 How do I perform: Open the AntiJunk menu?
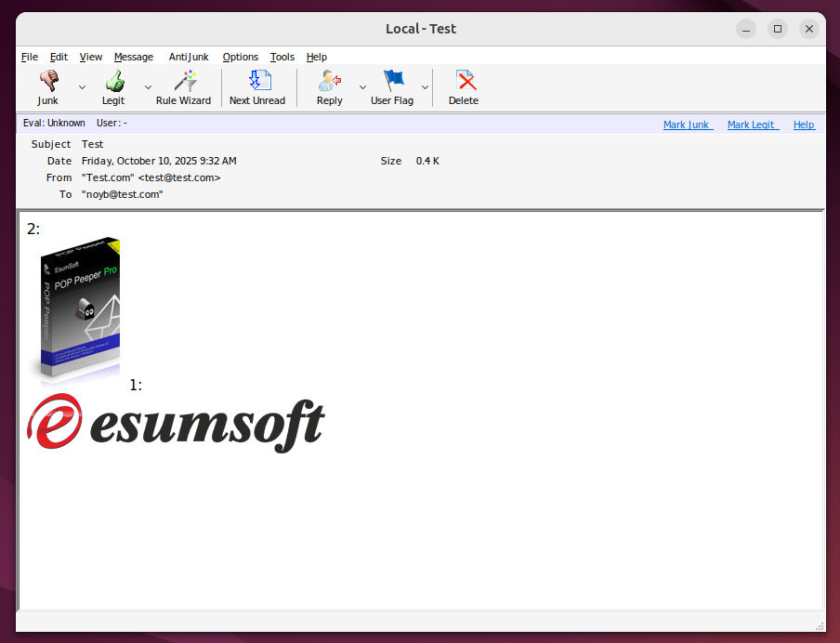coord(189,57)
